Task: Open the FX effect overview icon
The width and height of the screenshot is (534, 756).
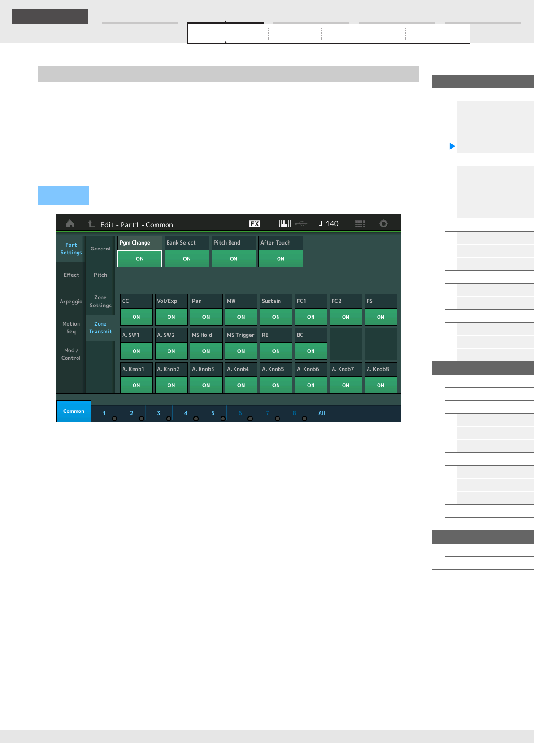Action: click(x=255, y=223)
